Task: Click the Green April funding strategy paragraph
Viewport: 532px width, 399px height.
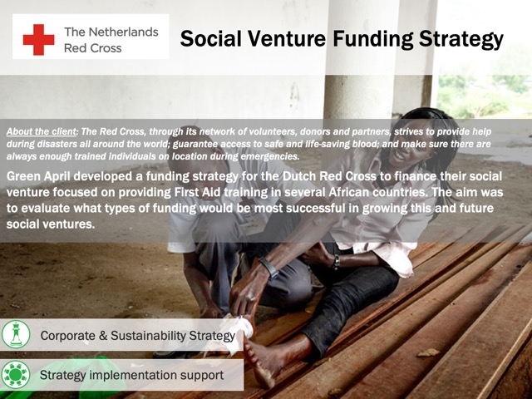Action: [254, 200]
